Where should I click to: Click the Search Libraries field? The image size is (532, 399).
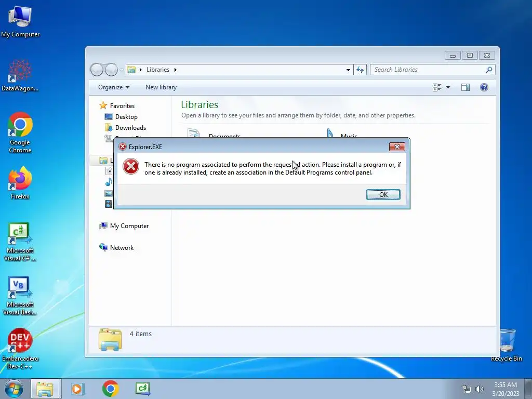coord(428,70)
